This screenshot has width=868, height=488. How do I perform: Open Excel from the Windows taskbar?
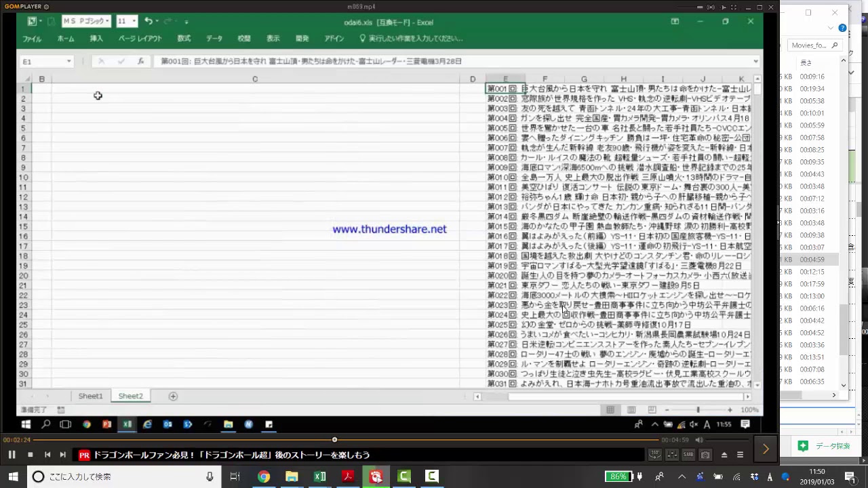point(319,476)
